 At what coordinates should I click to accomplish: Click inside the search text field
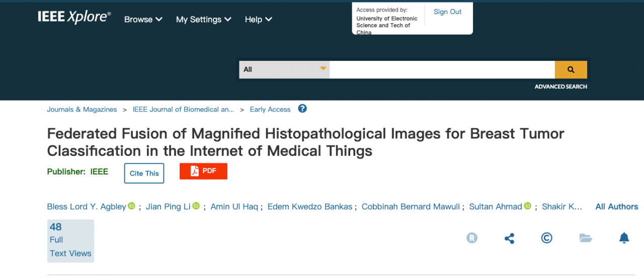click(442, 70)
